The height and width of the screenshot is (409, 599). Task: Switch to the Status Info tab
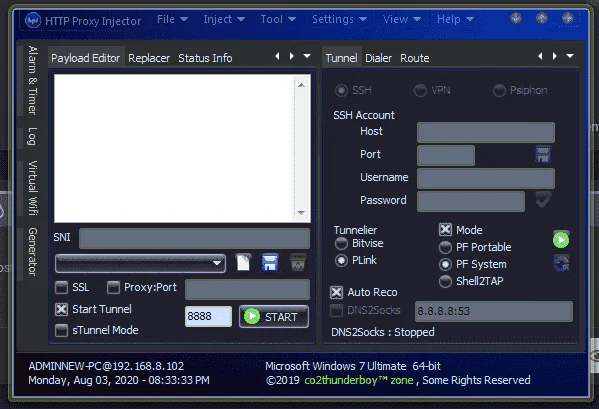[205, 58]
